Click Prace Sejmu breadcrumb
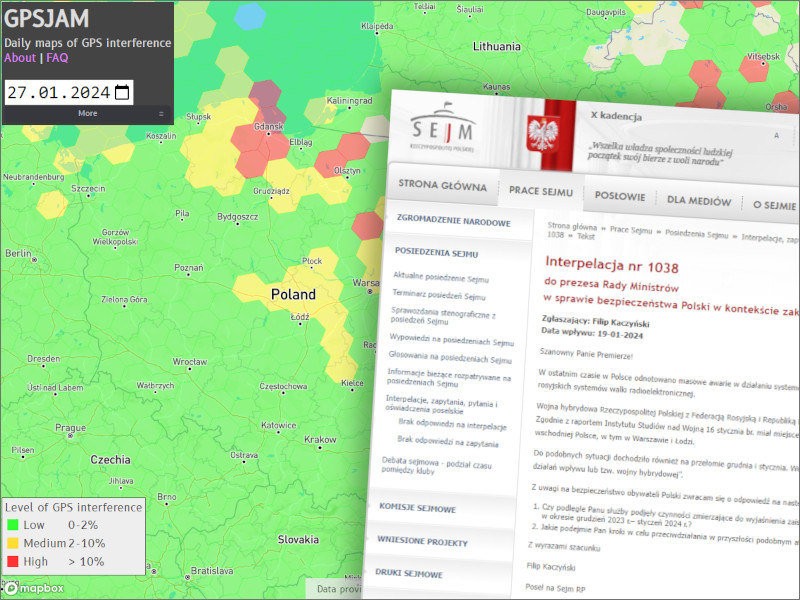Screen dimensions: 800x600 pyautogui.click(x=631, y=230)
